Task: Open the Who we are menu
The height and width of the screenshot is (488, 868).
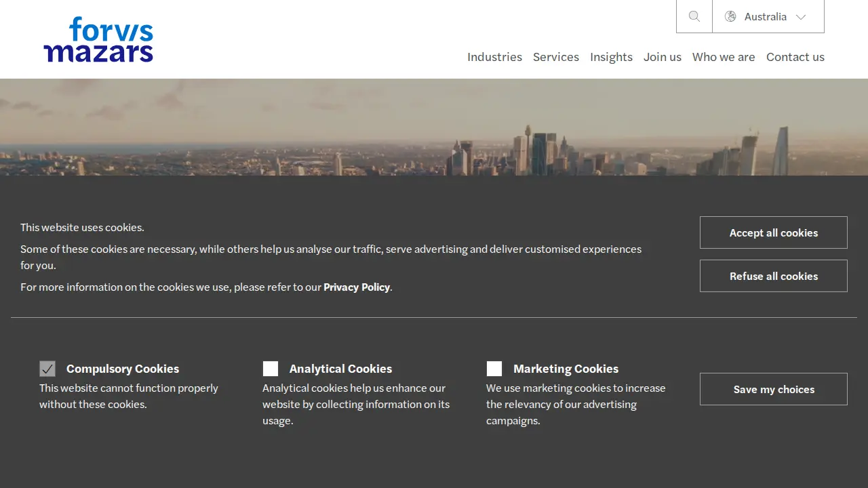Action: (724, 57)
